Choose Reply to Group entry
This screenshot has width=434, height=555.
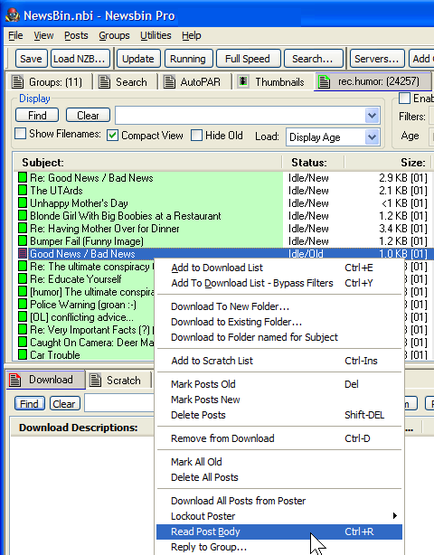tap(279, 547)
